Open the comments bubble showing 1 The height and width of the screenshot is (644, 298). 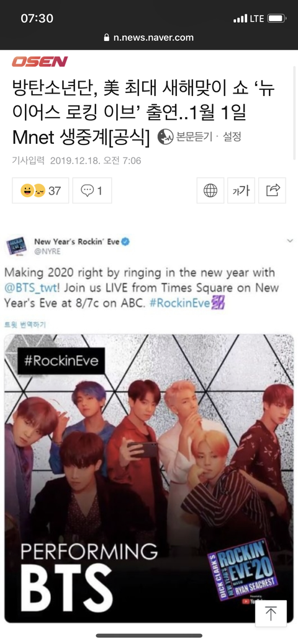(x=93, y=190)
